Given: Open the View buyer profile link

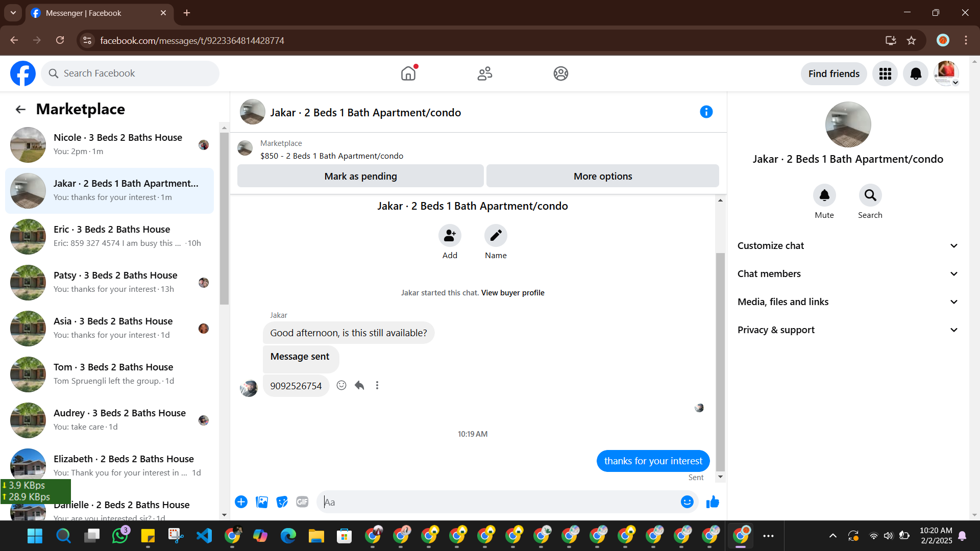Looking at the screenshot, I should coord(512,293).
